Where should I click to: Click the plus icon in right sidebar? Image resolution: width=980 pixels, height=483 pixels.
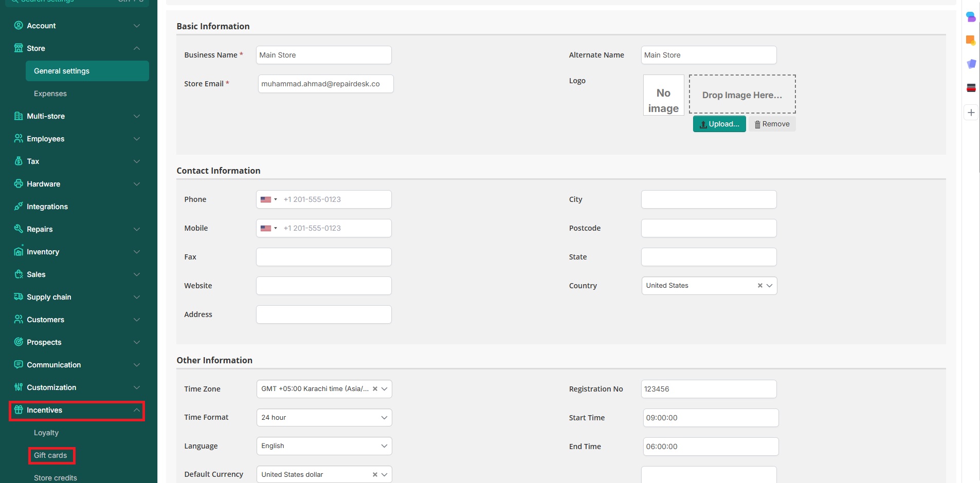[971, 113]
